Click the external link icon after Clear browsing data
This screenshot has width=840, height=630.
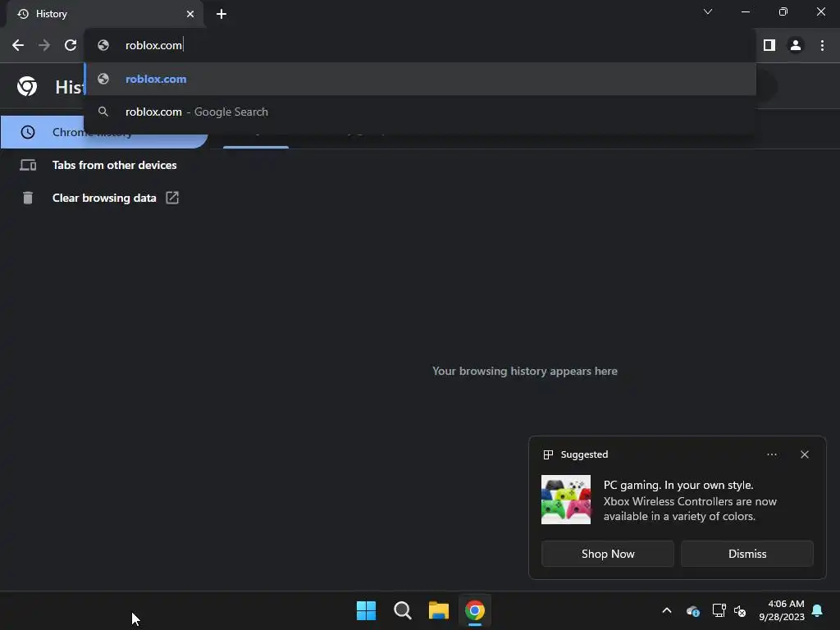(x=172, y=198)
